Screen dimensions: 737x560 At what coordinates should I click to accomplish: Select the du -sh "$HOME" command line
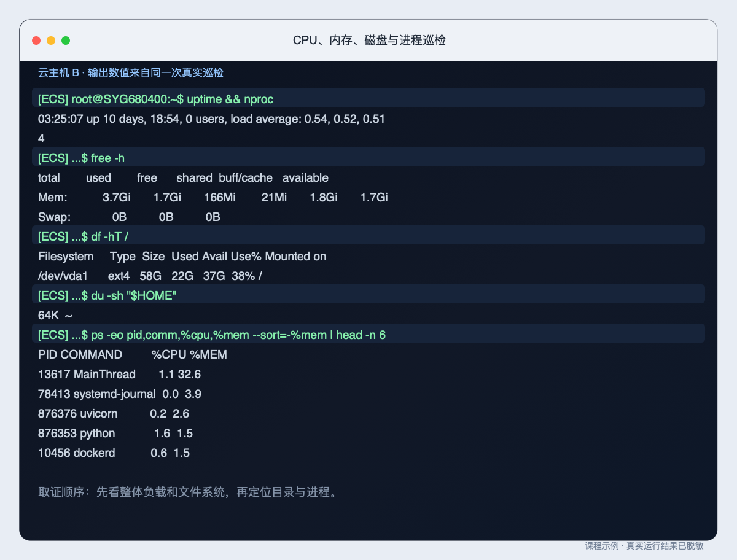pyautogui.click(x=368, y=295)
